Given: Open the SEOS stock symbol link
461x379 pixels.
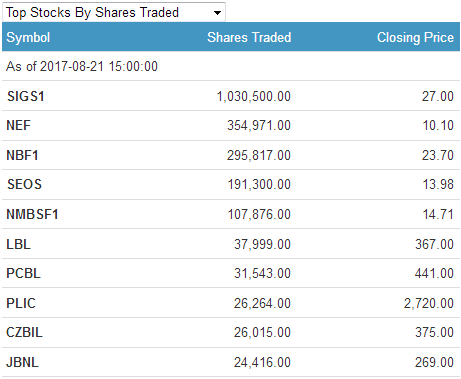Looking at the screenshot, I should click(24, 184).
